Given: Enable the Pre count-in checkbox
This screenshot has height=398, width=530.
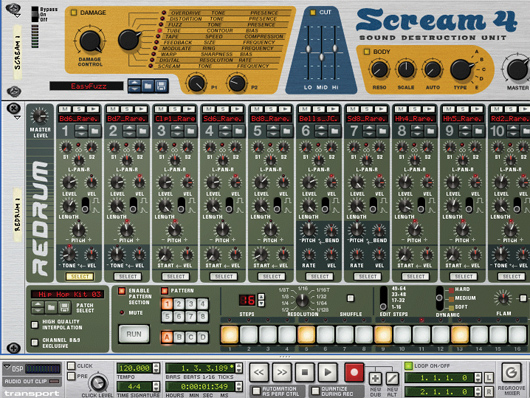Looking at the screenshot, I should click(71, 376).
